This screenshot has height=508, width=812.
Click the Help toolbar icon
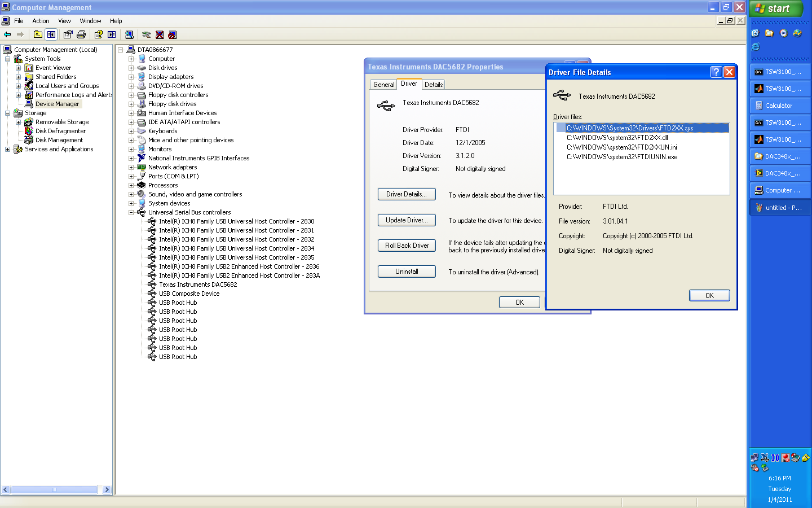[x=98, y=34]
